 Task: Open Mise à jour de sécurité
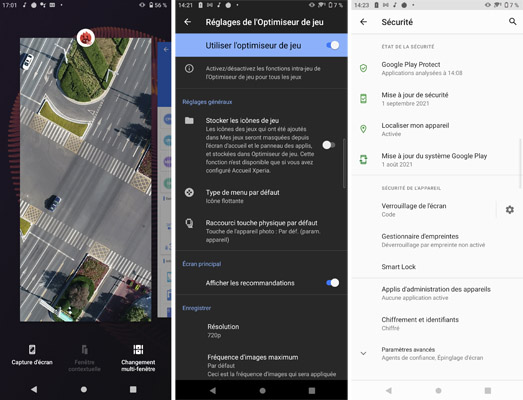point(437,99)
